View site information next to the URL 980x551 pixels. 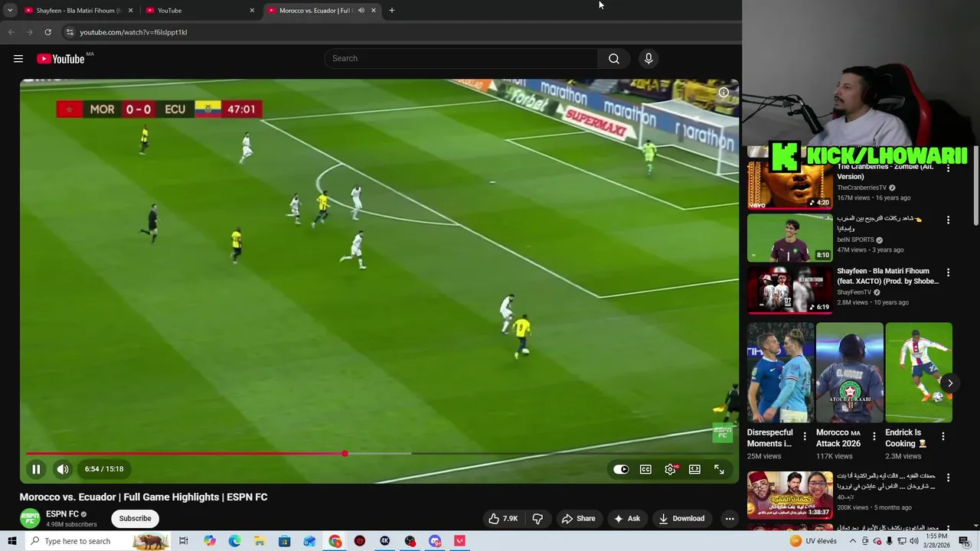click(70, 32)
